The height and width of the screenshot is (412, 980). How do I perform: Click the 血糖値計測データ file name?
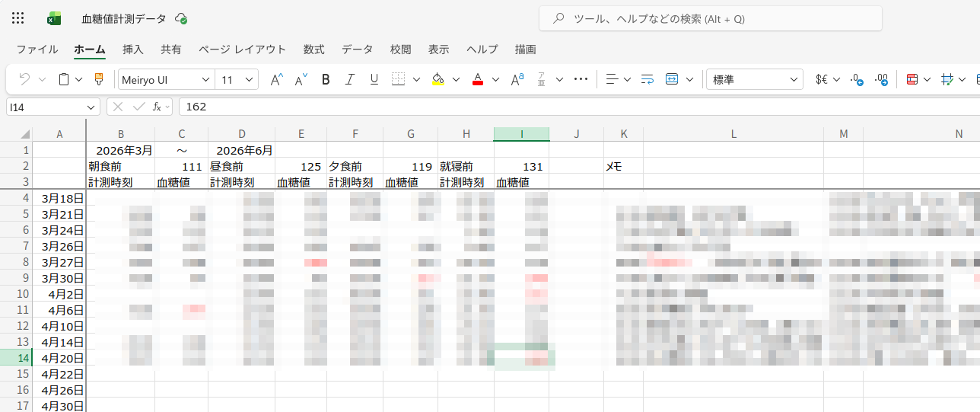click(123, 18)
